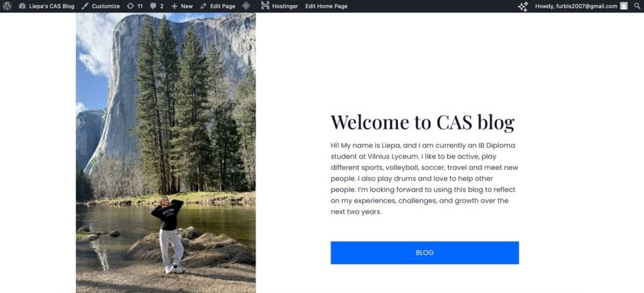
Task: Click the diamond-shaped plugin icon
Action: (246, 6)
